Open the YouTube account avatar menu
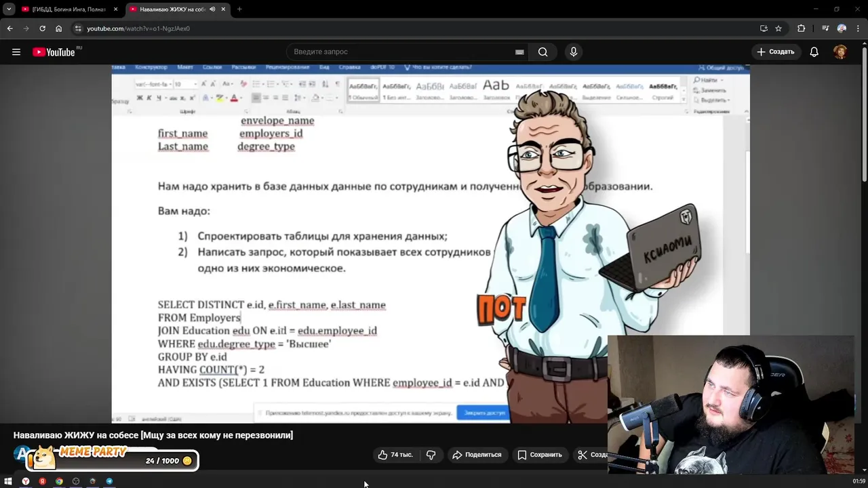This screenshot has width=868, height=488. [840, 52]
